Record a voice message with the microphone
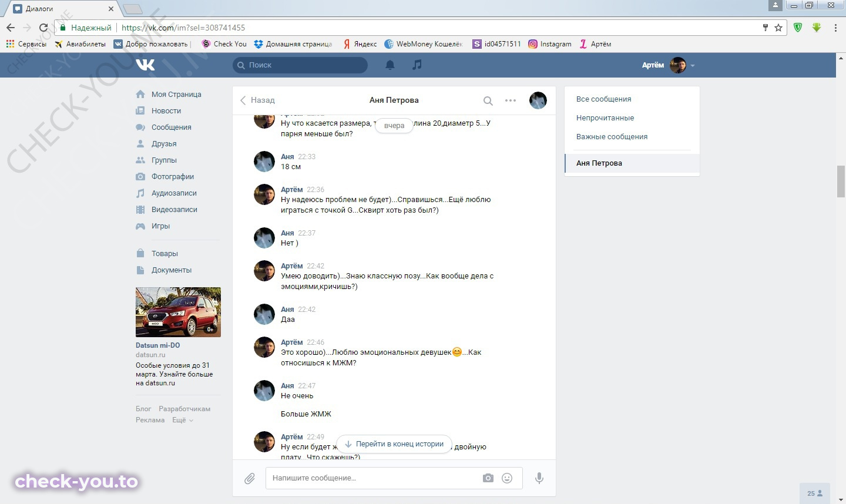The width and height of the screenshot is (846, 504). coord(539,478)
